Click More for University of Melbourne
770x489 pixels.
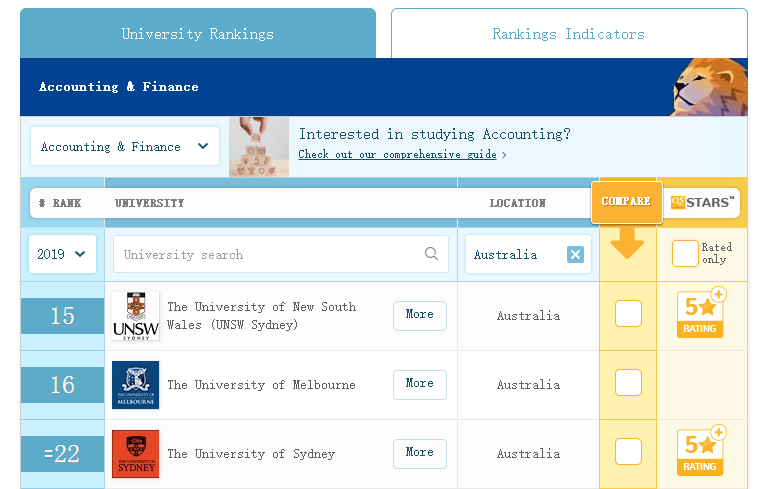(x=420, y=384)
